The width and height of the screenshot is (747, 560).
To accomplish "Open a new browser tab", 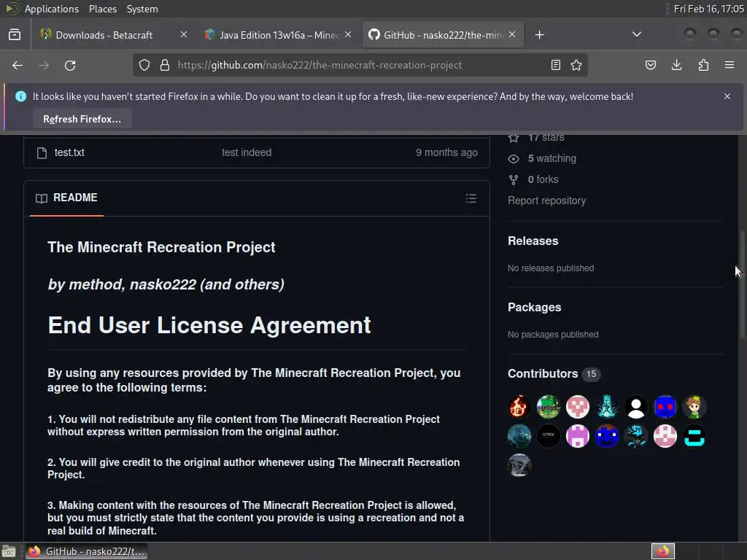I will click(539, 35).
